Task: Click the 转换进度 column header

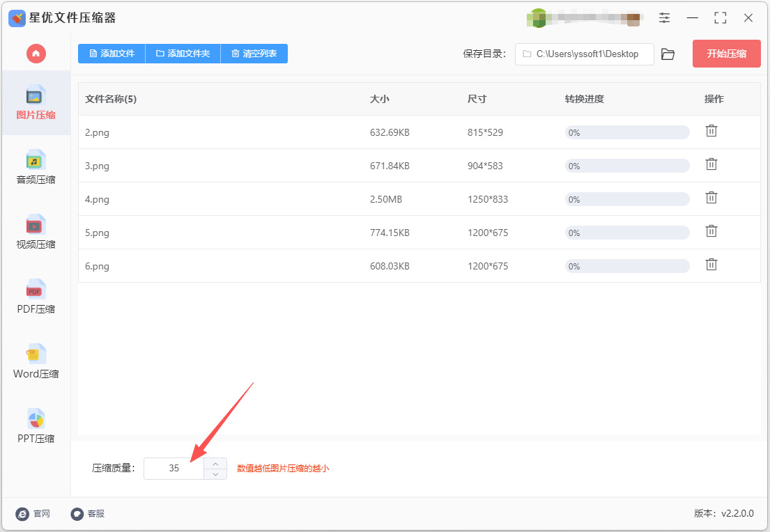Action: [585, 99]
